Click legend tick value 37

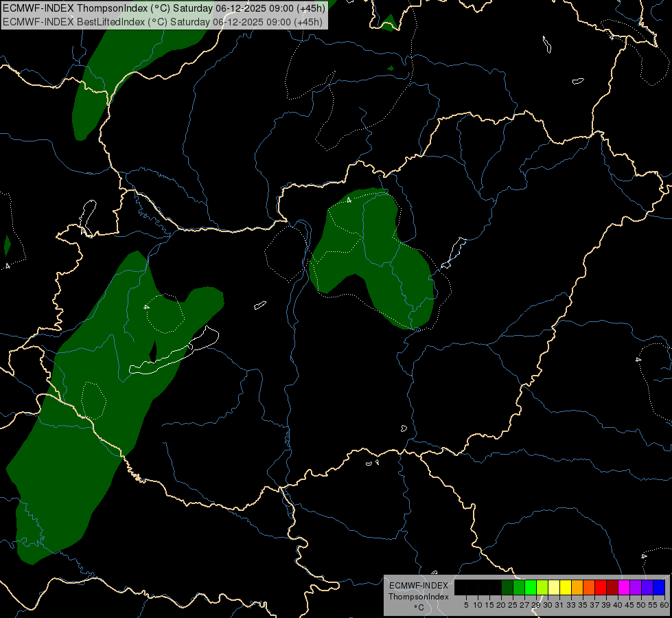coord(594,605)
